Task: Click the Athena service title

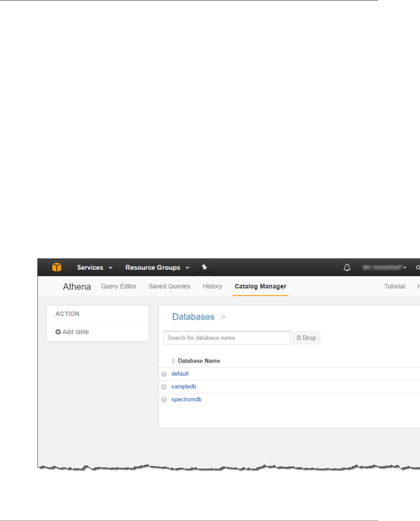Action: coord(77,287)
